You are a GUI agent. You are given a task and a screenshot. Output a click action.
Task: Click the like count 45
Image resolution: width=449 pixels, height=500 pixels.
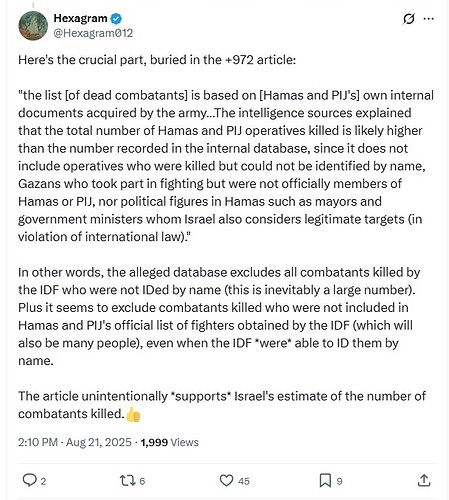(244, 481)
